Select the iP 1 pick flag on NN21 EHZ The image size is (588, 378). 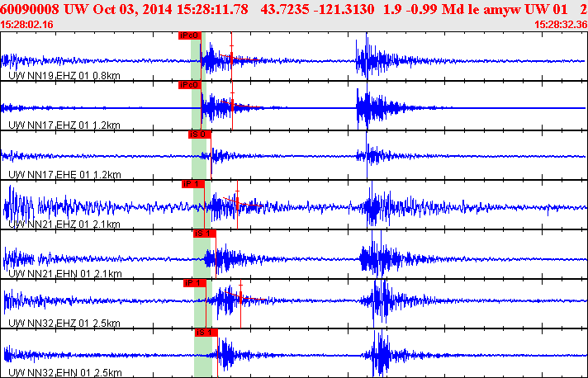tap(193, 184)
